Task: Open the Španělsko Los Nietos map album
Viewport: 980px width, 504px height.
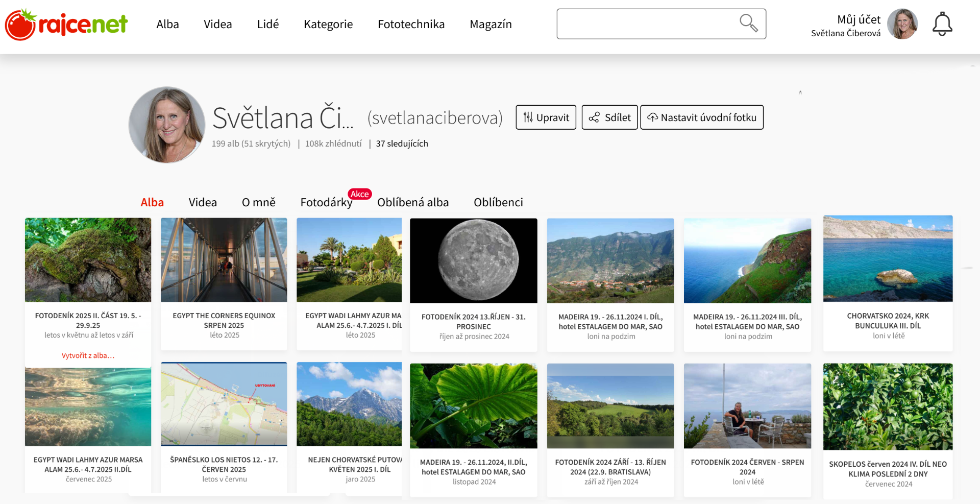Action: [224, 404]
